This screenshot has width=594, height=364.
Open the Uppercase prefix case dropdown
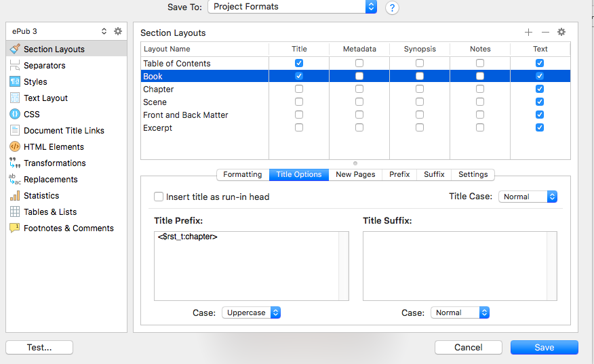(x=251, y=312)
